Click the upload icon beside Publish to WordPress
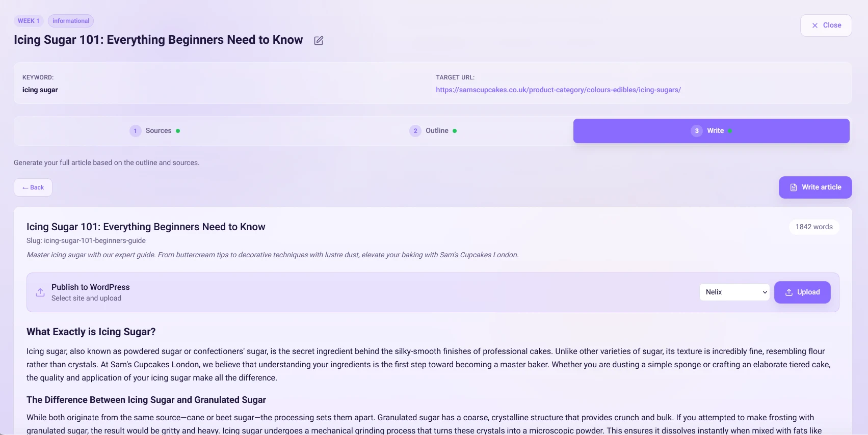 point(40,292)
